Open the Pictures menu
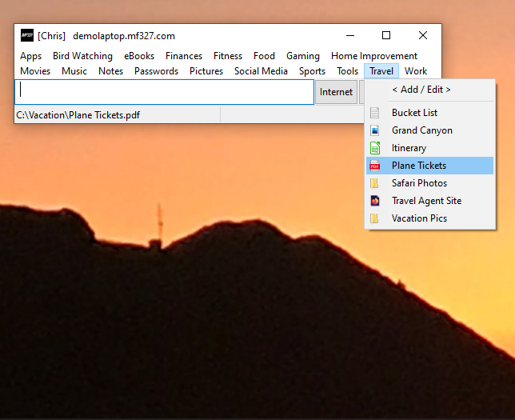This screenshot has width=515, height=420. (x=206, y=71)
